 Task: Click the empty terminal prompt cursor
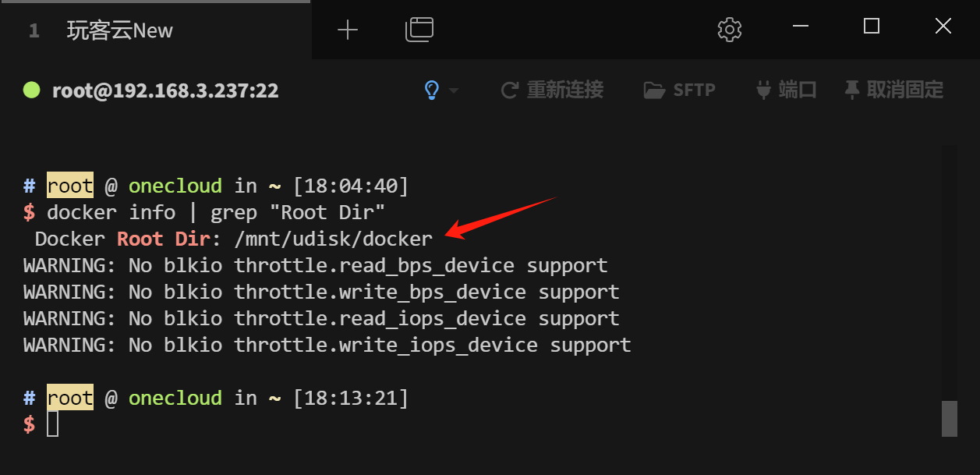pyautogui.click(x=52, y=422)
